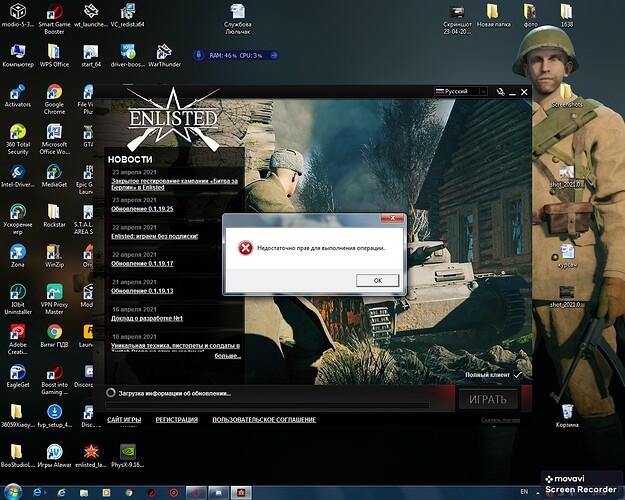Select the Zona desktop icon
625x500 pixels.
(x=18, y=256)
